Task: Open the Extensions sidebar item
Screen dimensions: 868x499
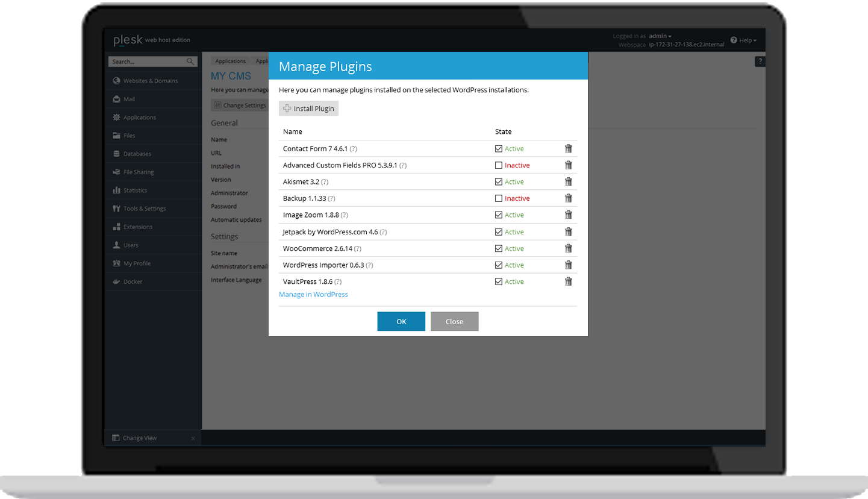Action: (153, 227)
